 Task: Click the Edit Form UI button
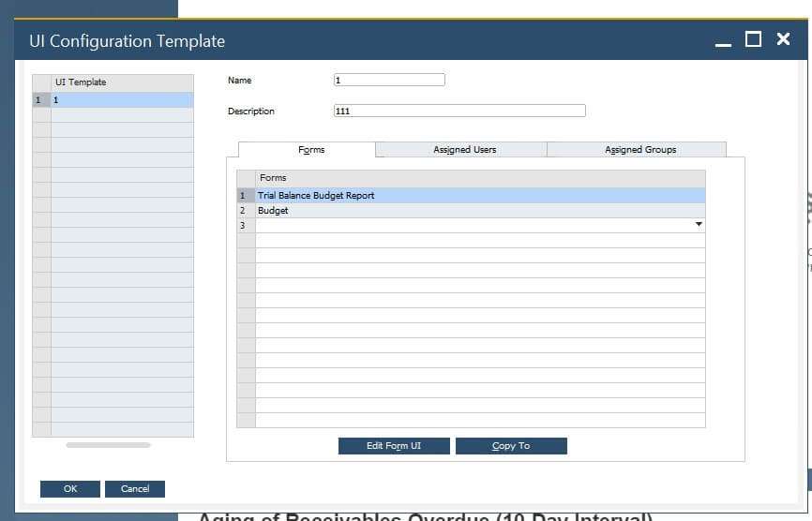tap(394, 446)
